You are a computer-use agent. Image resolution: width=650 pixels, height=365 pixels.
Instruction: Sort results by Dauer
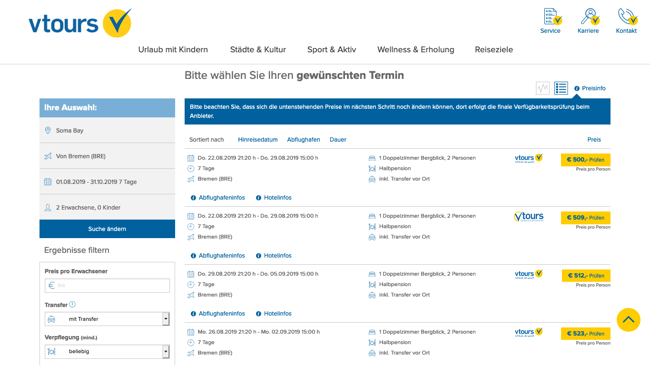[338, 140]
